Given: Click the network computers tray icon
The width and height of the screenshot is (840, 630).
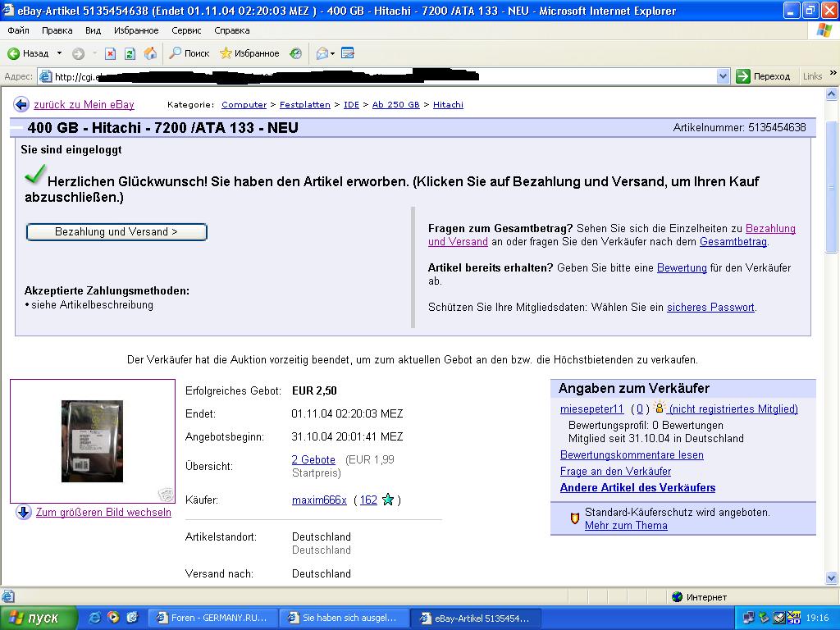Looking at the screenshot, I should pos(749,618).
